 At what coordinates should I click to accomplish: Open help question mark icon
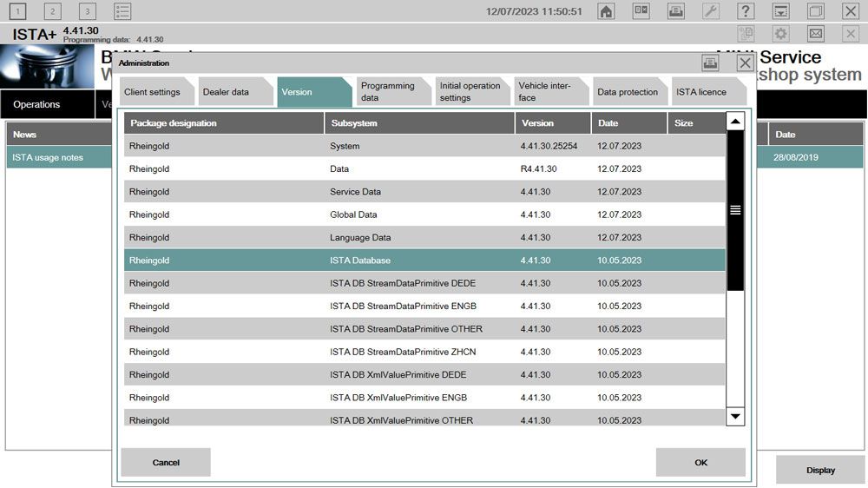[746, 11]
